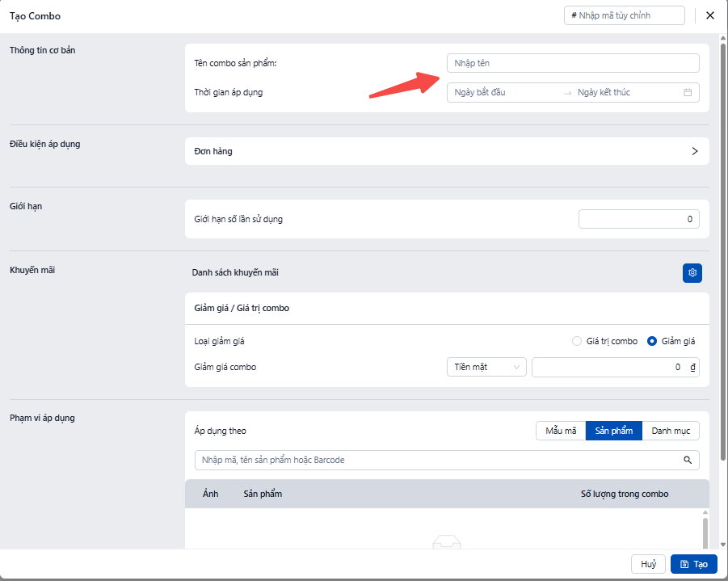Switch to the Danh mục tab

tap(671, 431)
